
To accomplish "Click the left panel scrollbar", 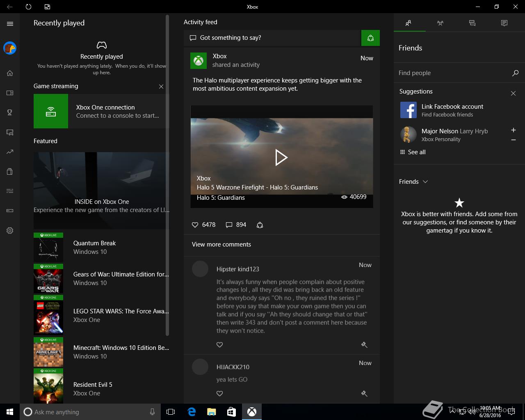I will click(x=167, y=175).
